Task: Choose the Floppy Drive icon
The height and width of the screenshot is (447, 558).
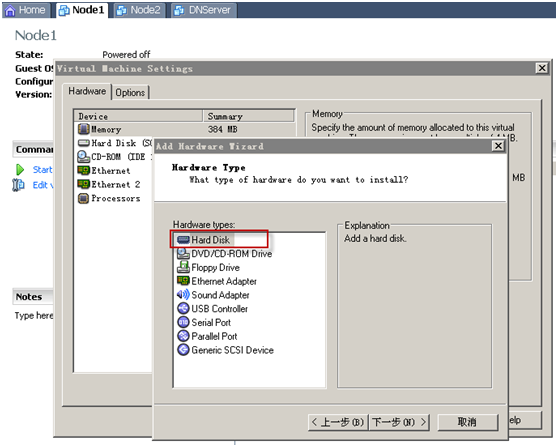Action: (183, 267)
